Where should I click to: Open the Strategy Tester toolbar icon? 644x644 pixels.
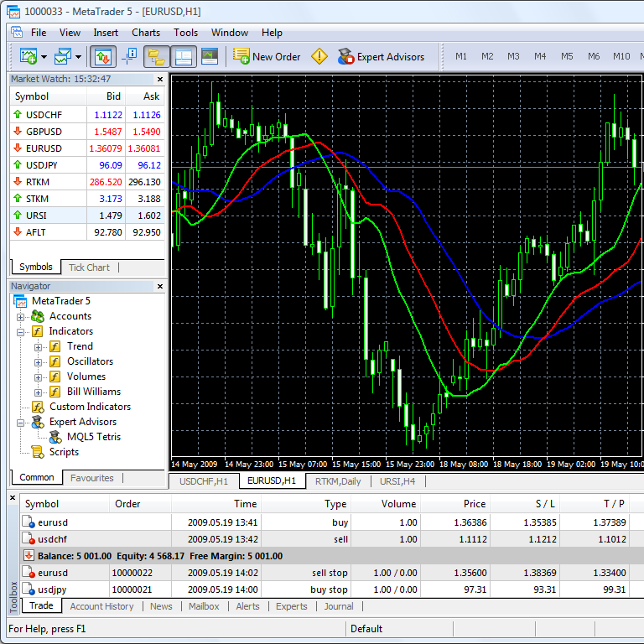click(210, 57)
